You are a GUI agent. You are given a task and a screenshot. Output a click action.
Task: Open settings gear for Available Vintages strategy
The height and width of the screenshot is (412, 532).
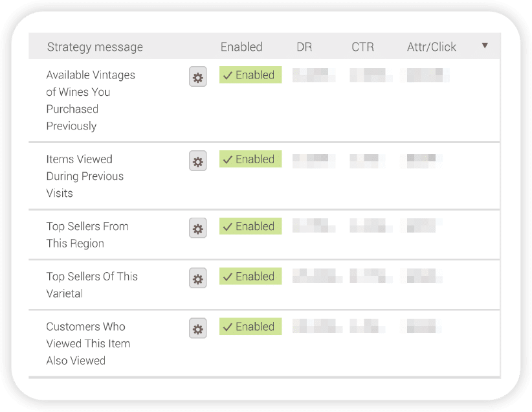(x=198, y=78)
